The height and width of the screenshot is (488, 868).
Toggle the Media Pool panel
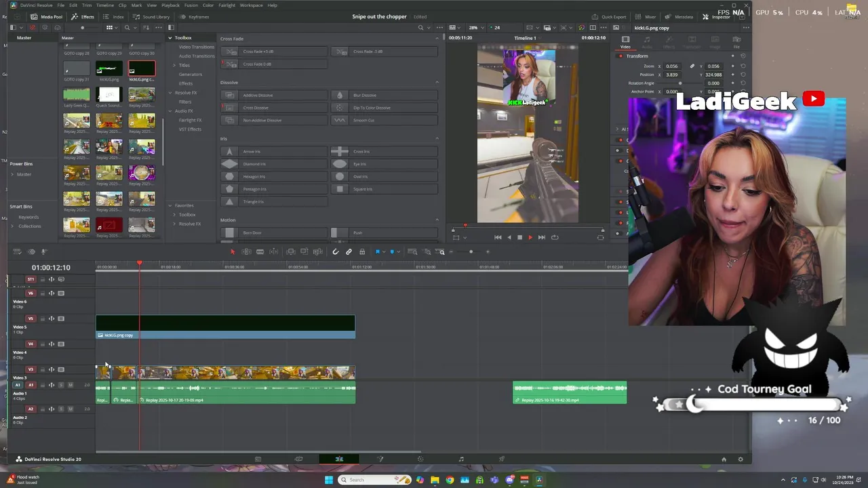47,17
